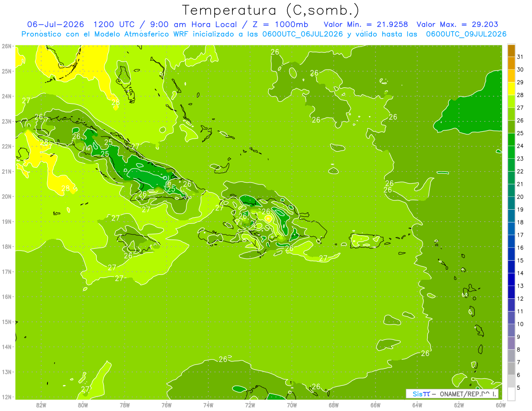Pick the gray colorbar swatch between 6 and 7
This screenshot has width=532, height=411.
point(511,368)
